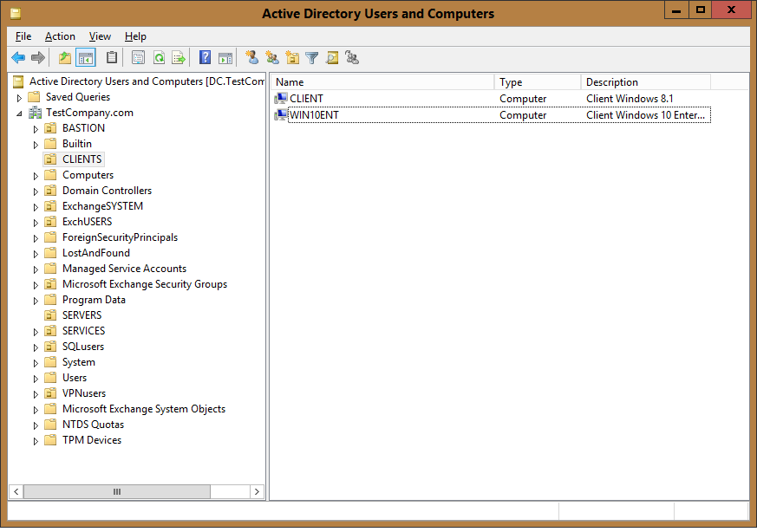Click the TestCompany.com domain icon
The image size is (757, 532).
pos(35,113)
